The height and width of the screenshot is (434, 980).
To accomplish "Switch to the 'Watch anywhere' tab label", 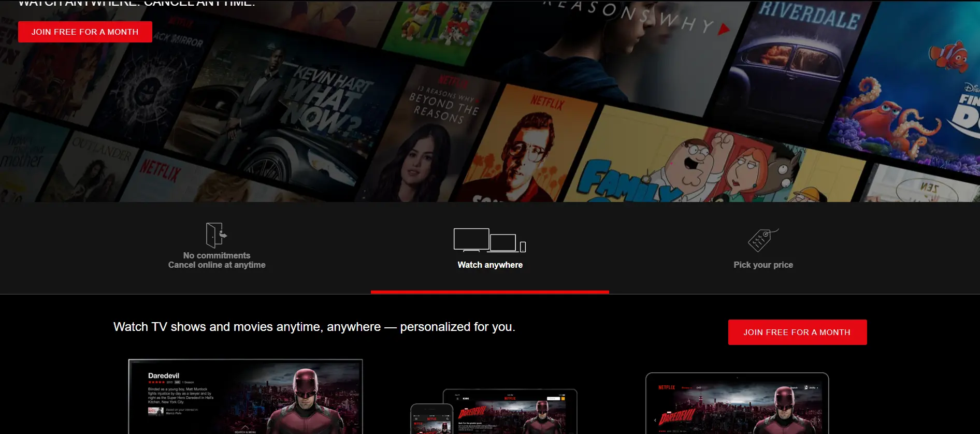I will click(490, 265).
